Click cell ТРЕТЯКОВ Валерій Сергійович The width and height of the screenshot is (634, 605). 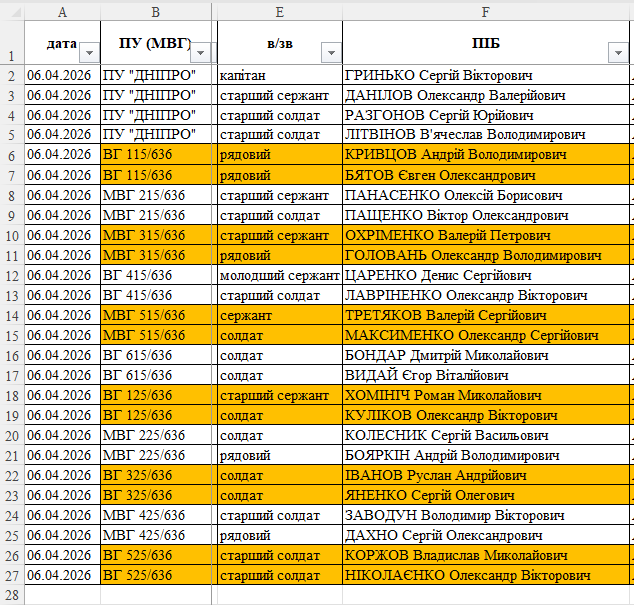click(x=486, y=315)
